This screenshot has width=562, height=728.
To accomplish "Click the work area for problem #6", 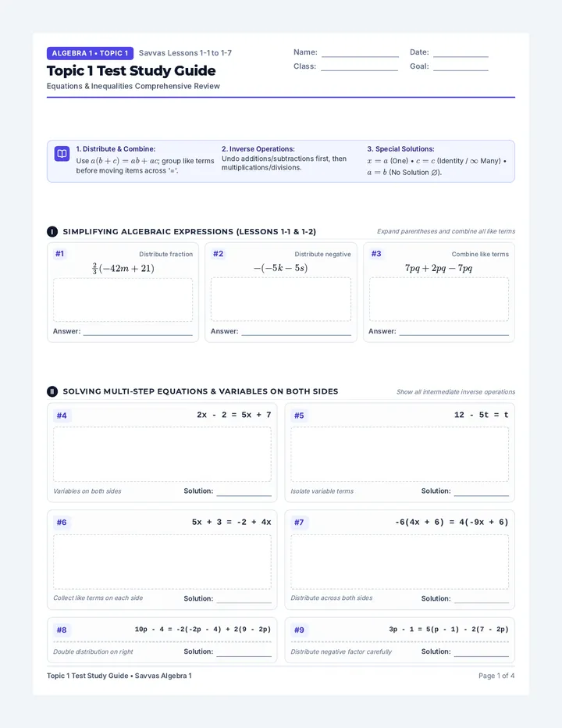I will pos(162,562).
